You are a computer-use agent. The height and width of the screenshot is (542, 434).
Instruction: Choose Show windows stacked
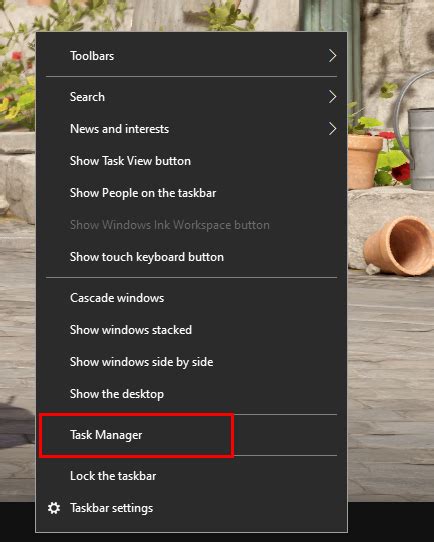pos(191,330)
